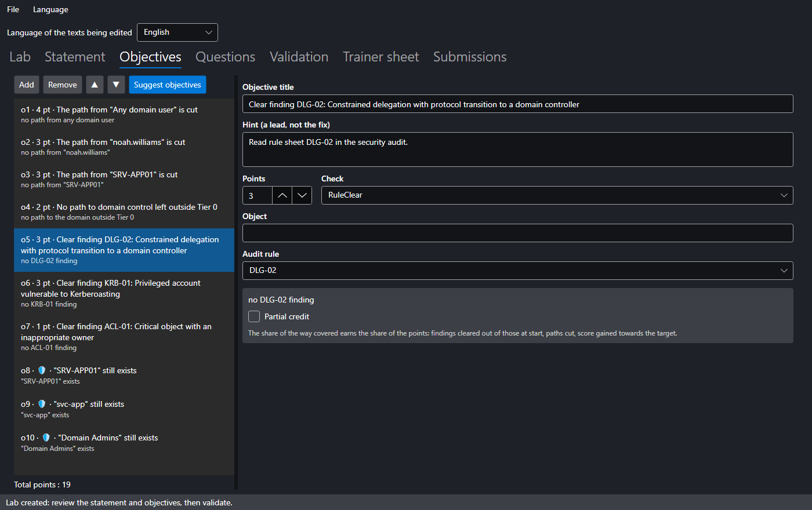Switch to the Questions tab

coord(226,57)
